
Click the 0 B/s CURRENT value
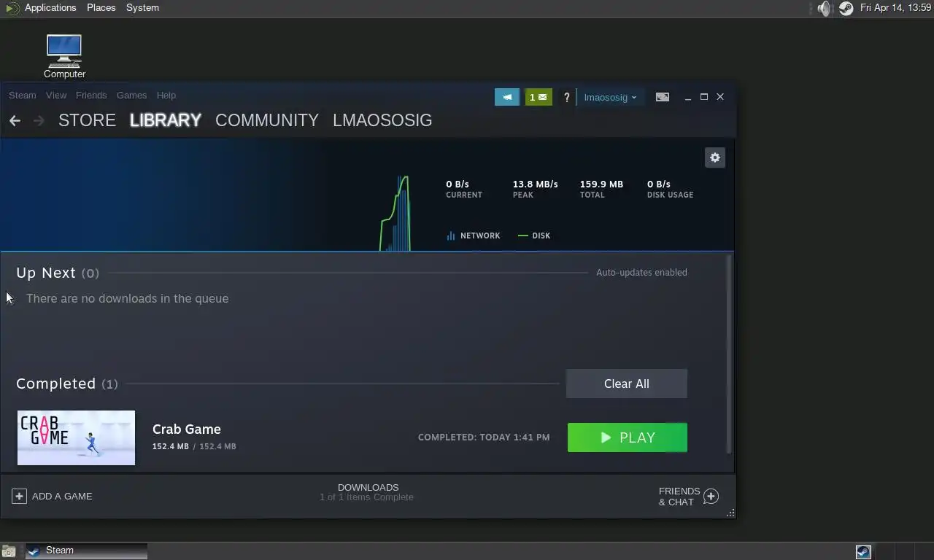(458, 184)
